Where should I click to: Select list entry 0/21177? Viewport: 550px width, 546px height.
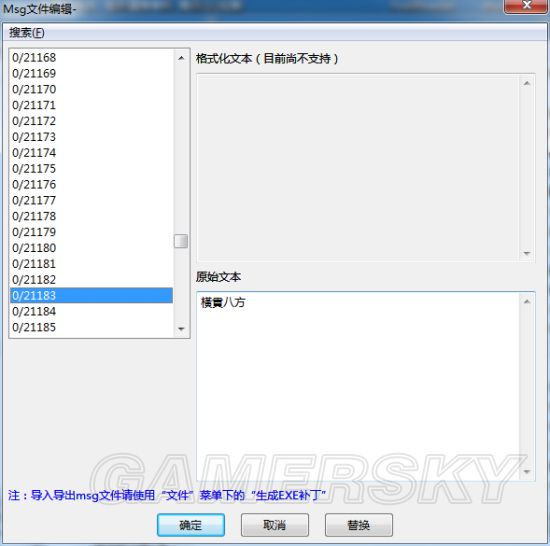(x=91, y=200)
